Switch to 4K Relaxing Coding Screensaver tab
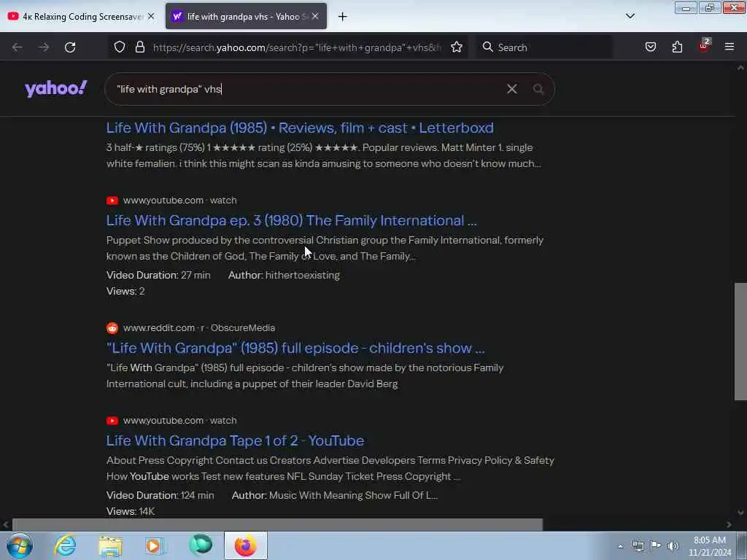747x560 pixels. 82,16
